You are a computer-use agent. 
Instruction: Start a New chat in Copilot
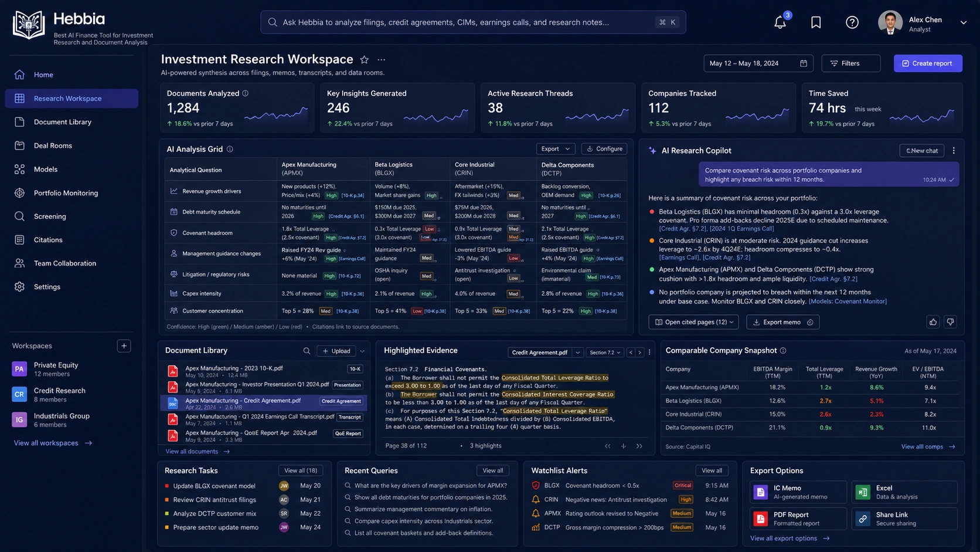[922, 151]
